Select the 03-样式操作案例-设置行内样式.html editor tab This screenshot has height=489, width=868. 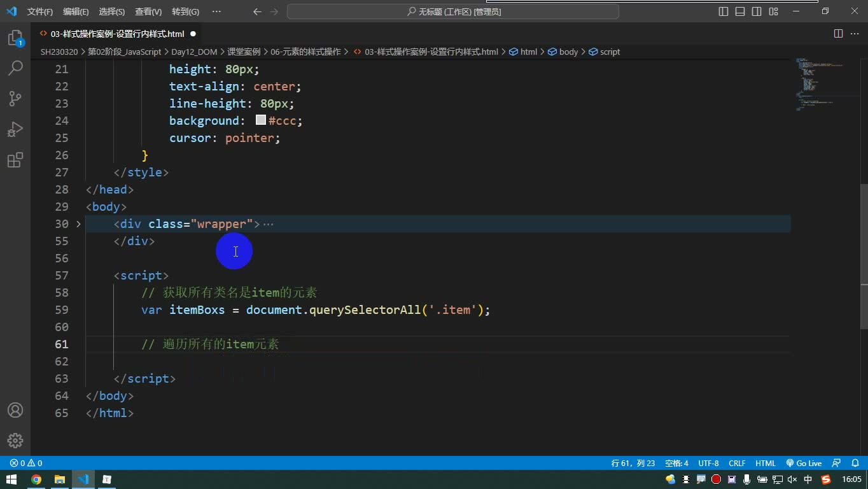[x=116, y=34]
